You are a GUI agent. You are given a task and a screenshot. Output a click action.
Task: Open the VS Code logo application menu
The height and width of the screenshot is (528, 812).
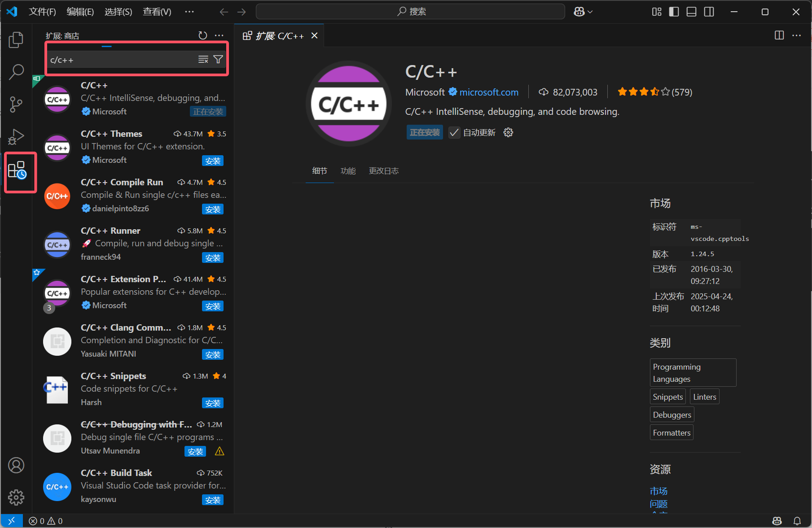point(12,12)
